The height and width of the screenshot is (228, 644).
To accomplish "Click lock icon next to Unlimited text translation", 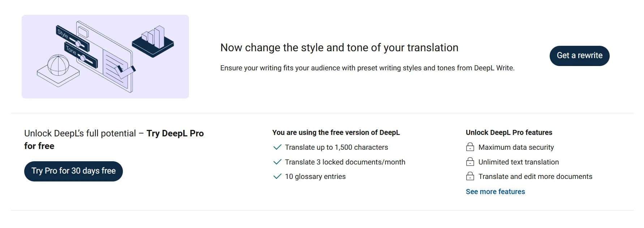I will (470, 162).
